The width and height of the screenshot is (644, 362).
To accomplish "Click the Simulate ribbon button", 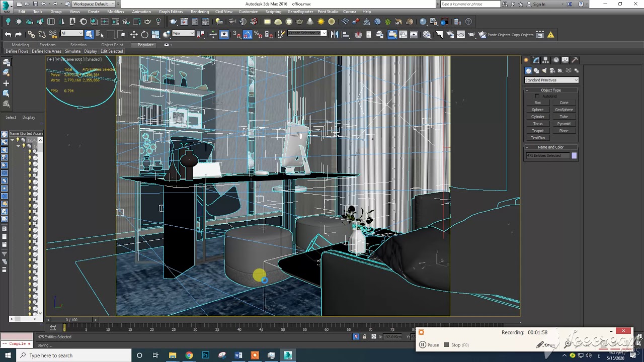I will click(72, 51).
